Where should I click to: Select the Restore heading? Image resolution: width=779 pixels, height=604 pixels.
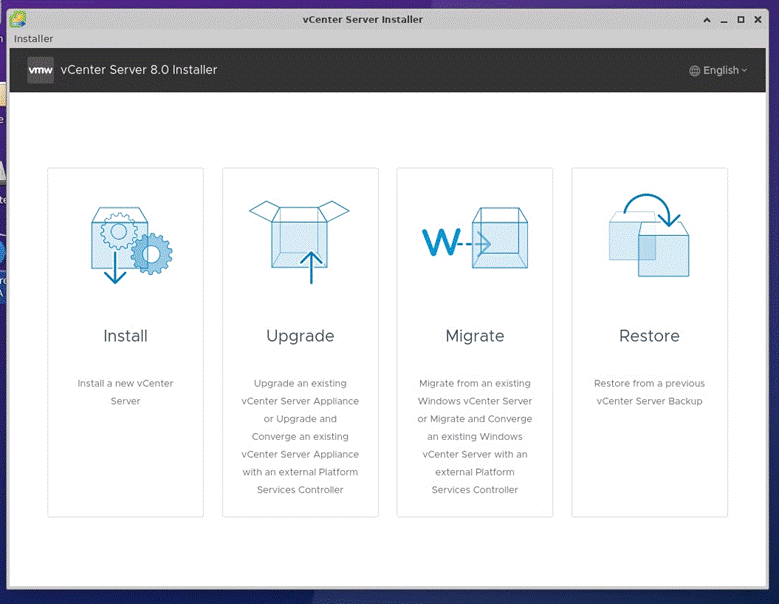click(649, 336)
